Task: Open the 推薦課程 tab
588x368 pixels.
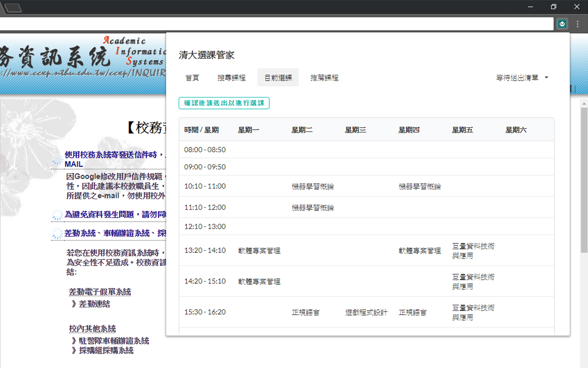Action: click(324, 78)
